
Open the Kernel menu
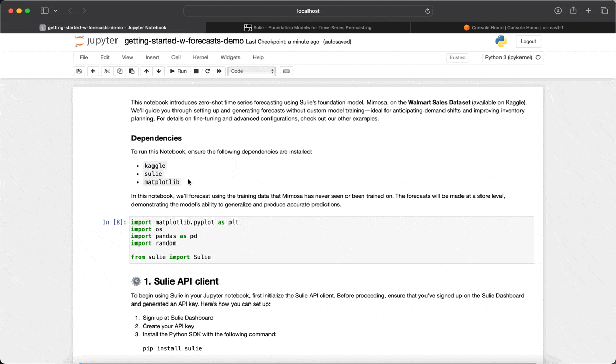click(x=200, y=58)
